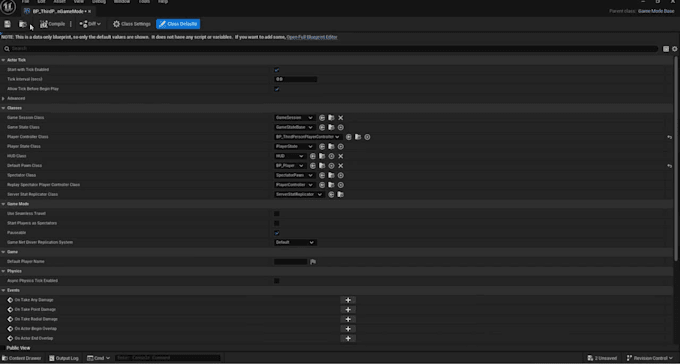The image size is (680, 364).
Task: Select the BP_ThirdP..nGameMode tab
Action: [58, 11]
